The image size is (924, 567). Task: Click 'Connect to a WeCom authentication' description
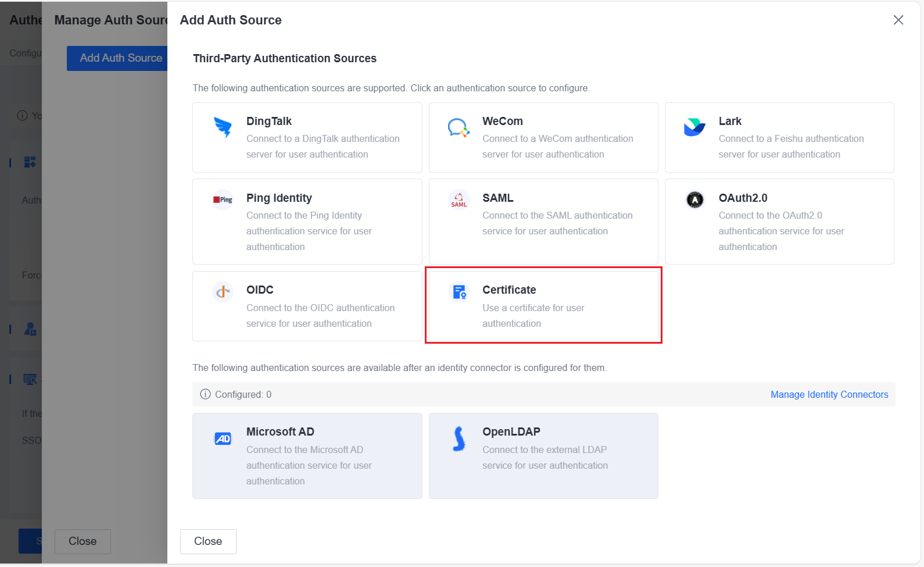coord(558,138)
